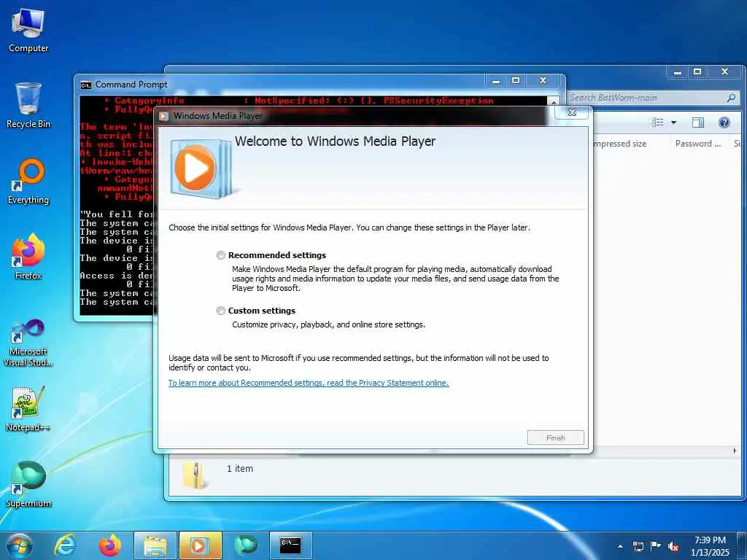Viewport: 747px width, 560px height.
Task: Open the Action Center flag icon
Action: [656, 546]
